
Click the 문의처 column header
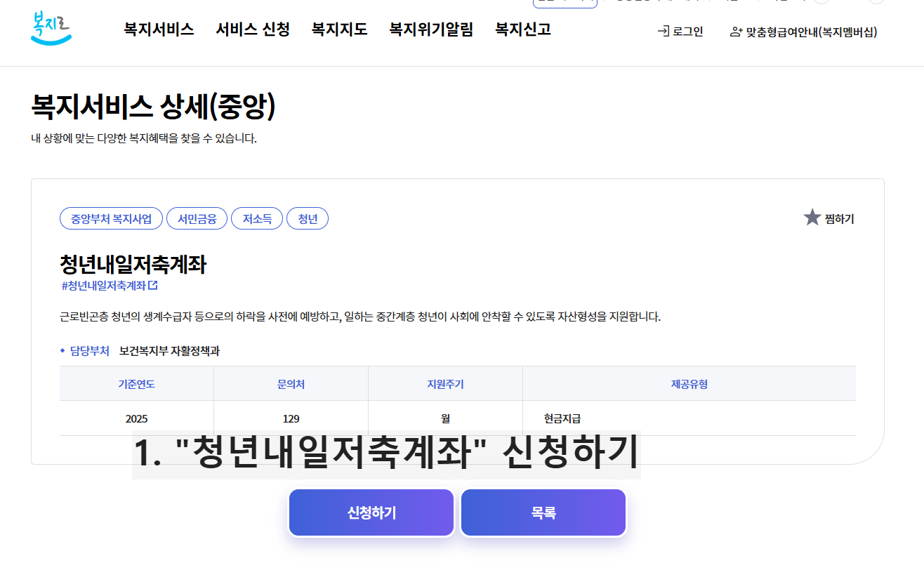click(x=291, y=384)
